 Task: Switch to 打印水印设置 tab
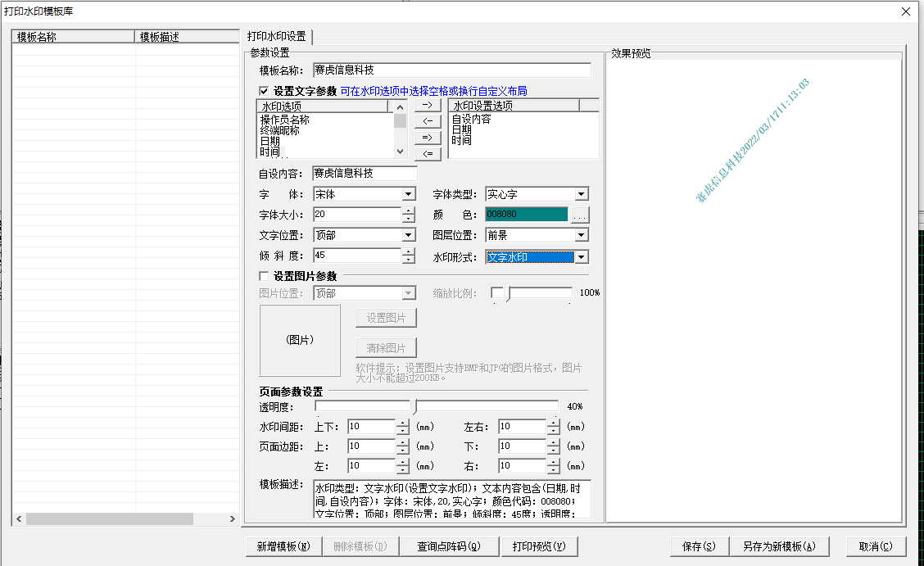pos(277,37)
